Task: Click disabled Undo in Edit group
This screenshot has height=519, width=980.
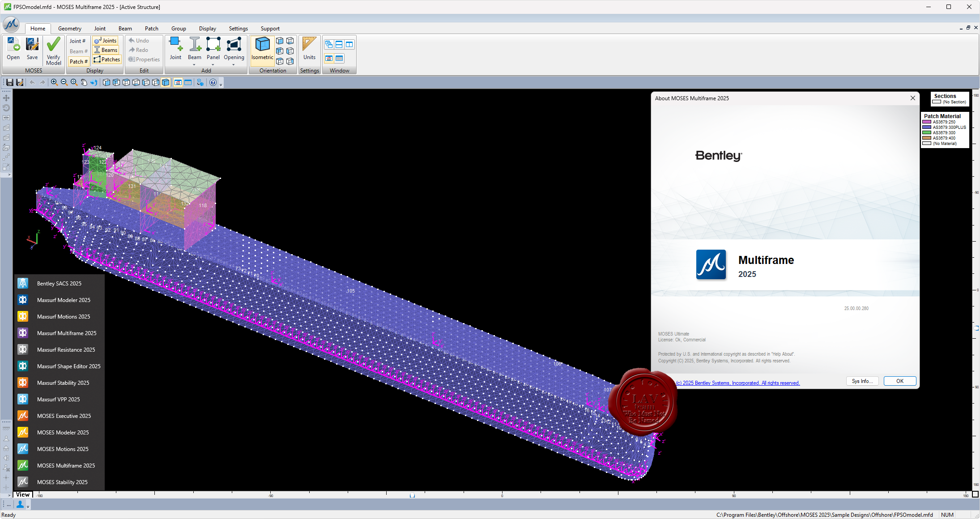Action: (x=139, y=40)
